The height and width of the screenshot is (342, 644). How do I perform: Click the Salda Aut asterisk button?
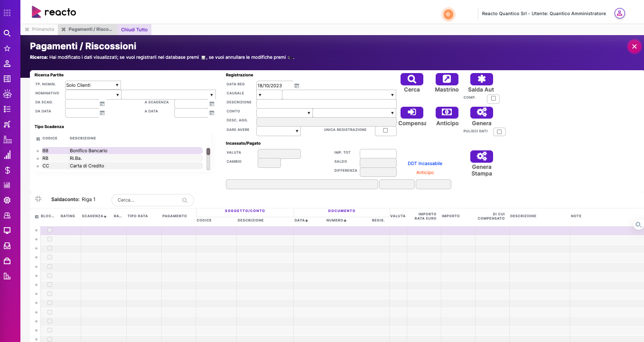[482, 79]
